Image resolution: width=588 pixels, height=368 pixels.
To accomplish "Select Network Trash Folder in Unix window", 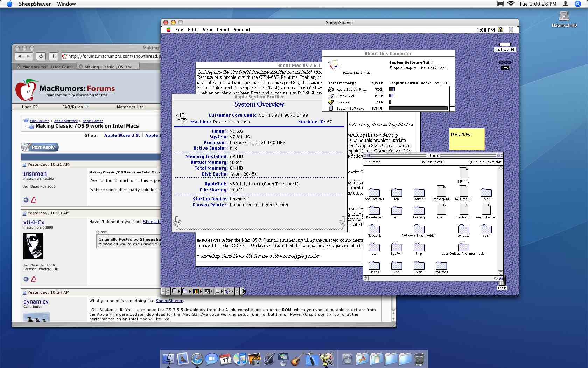I will point(419,231).
